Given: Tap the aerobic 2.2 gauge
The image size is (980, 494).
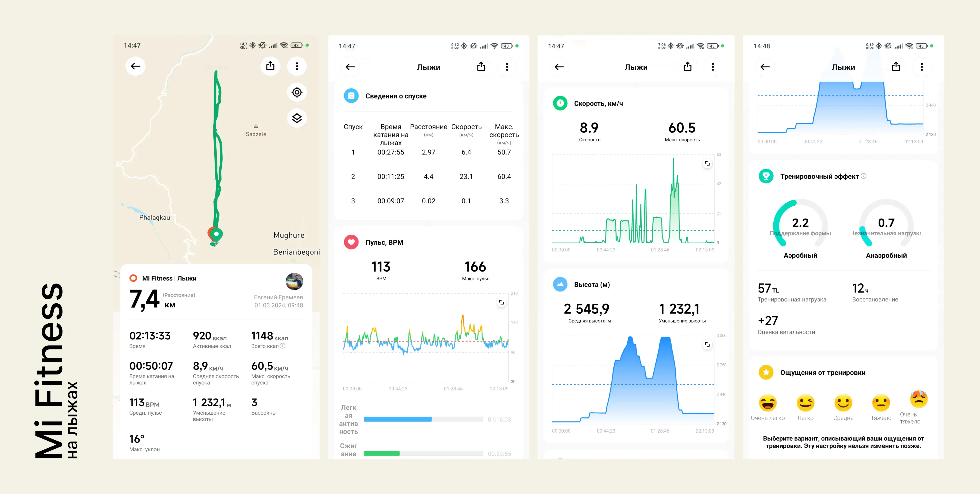Looking at the screenshot, I should point(800,223).
